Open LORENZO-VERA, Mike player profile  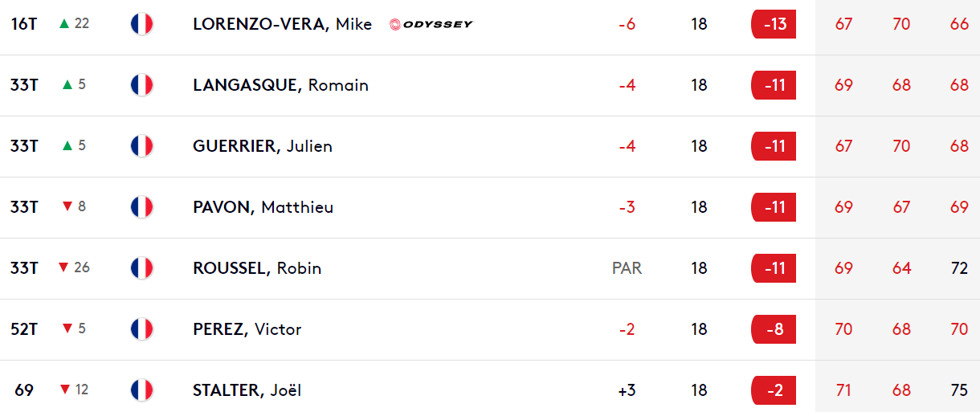[x=283, y=24]
